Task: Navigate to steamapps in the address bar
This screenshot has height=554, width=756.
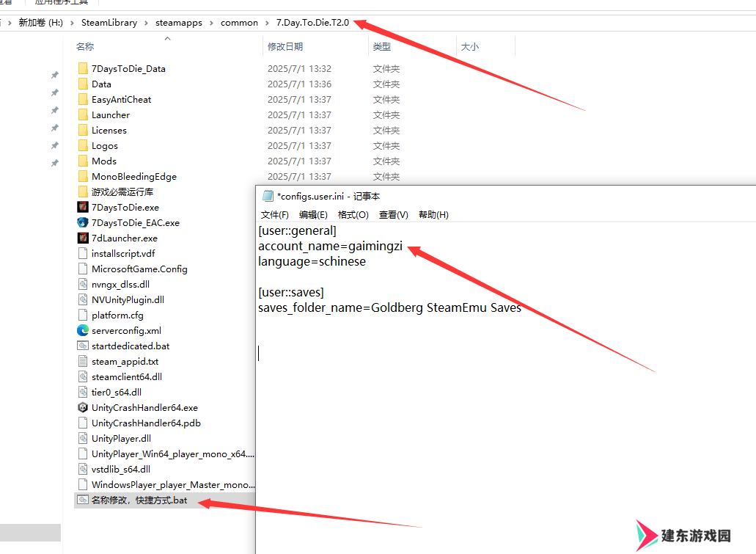Action: pyautogui.click(x=179, y=23)
